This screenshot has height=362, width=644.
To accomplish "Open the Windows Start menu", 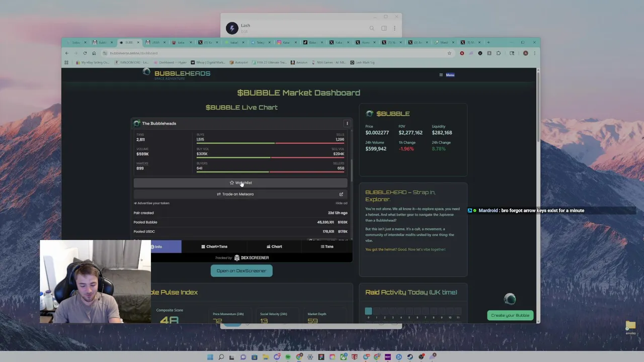I will 210,357.
